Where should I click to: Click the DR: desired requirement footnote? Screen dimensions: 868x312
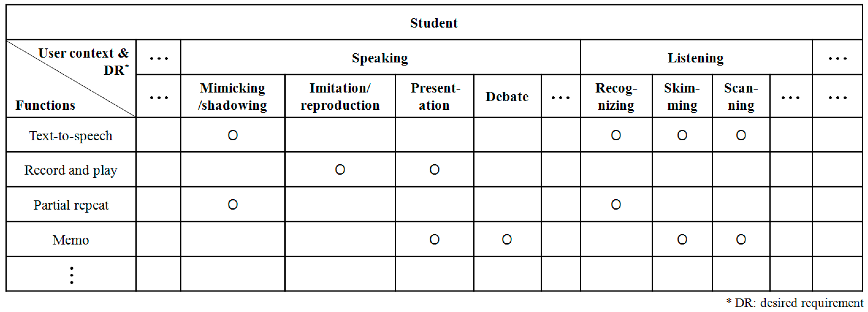pyautogui.click(x=795, y=303)
